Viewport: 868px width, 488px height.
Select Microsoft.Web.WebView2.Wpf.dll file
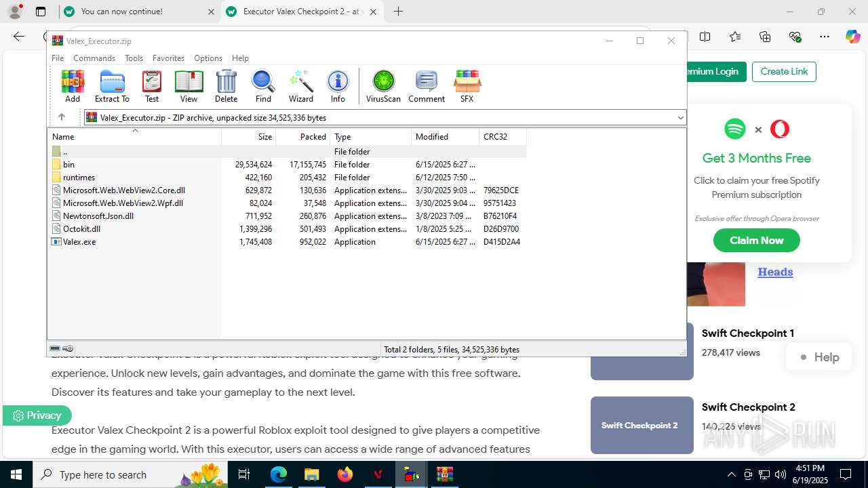(287, 203)
